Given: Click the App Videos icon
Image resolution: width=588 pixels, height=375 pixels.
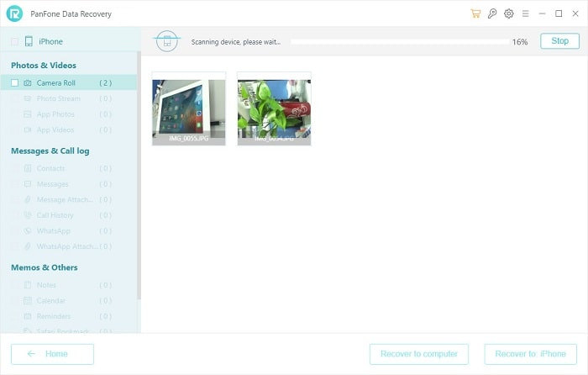Looking at the screenshot, I should (28, 129).
